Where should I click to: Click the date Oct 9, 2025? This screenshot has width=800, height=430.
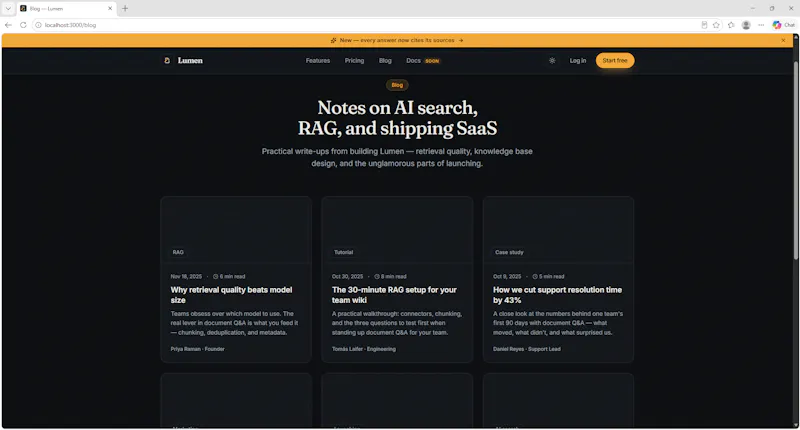[507, 276]
